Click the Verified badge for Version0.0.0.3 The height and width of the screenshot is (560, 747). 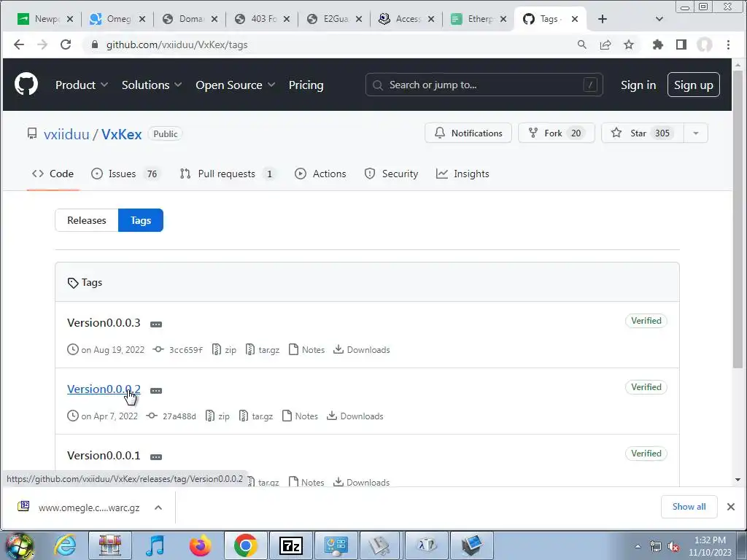click(x=646, y=321)
